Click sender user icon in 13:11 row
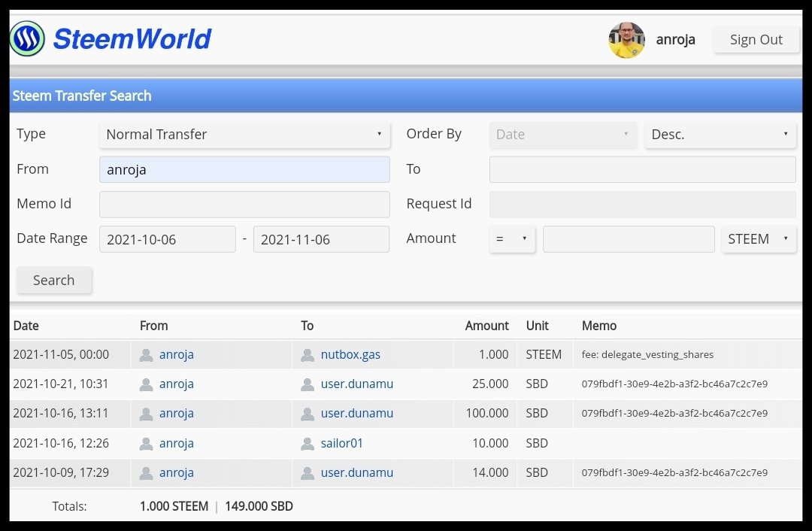 pos(147,414)
